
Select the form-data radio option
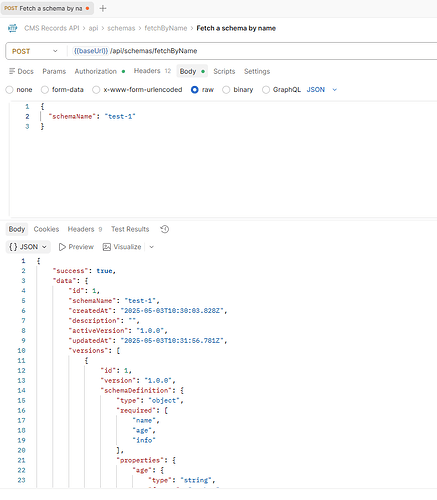click(x=45, y=90)
